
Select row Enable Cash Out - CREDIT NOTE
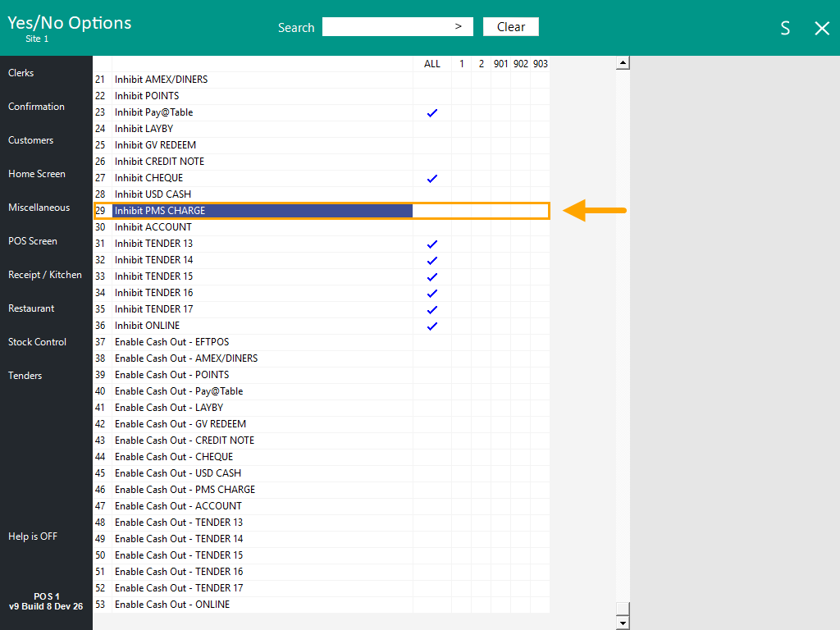(322, 441)
